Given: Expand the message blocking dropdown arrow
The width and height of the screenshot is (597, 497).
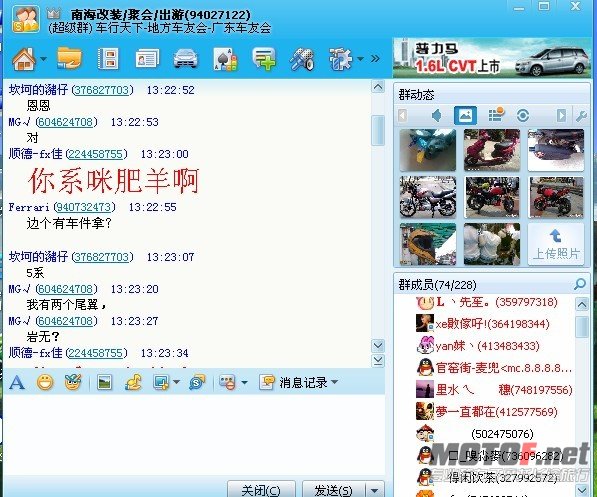Looking at the screenshot, I should pyautogui.click(x=244, y=382).
